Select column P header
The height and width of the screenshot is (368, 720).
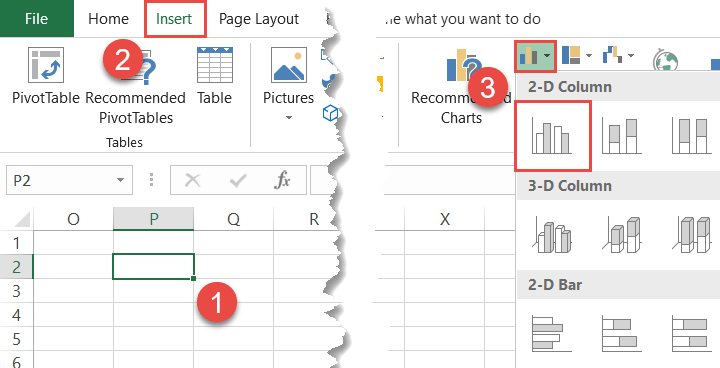153,219
